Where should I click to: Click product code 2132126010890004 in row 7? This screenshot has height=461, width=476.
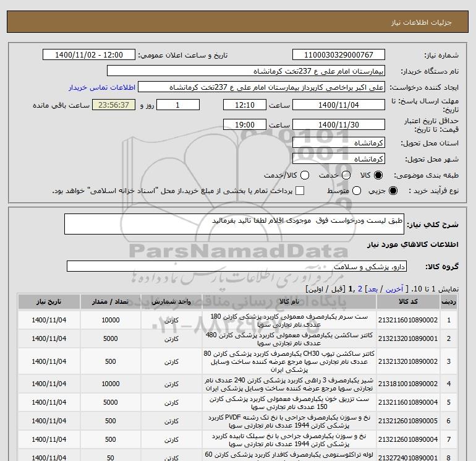coord(408,439)
